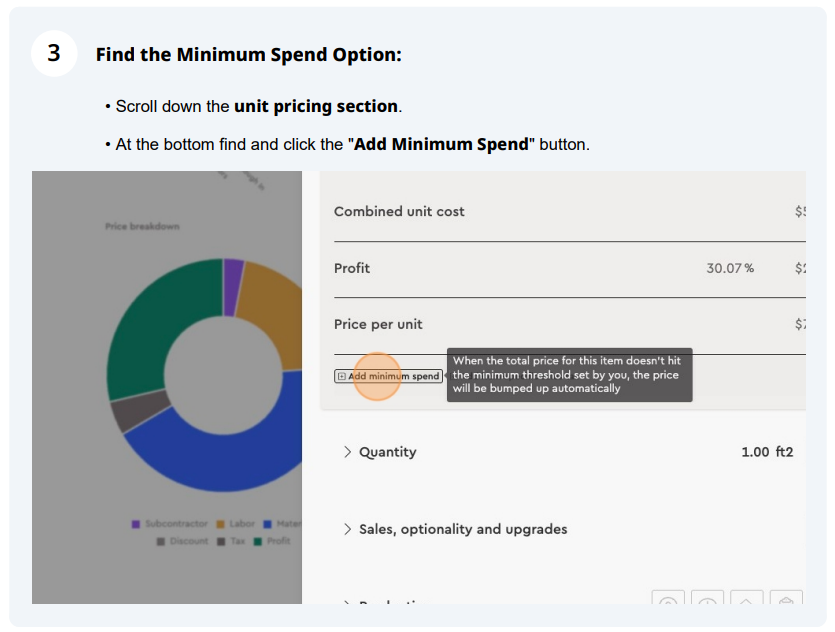Click the purple Subcontractor legend swatch
This screenshot has width=835, height=632.
[136, 524]
